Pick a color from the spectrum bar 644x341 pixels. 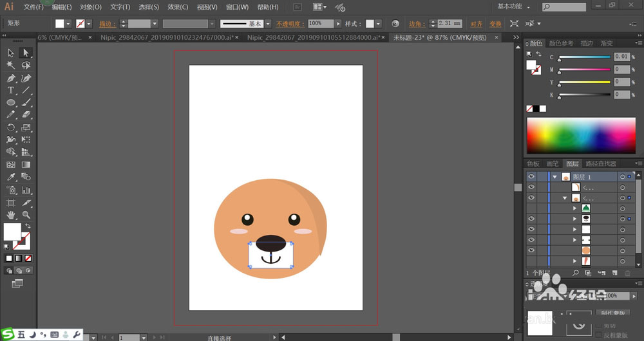coord(583,135)
